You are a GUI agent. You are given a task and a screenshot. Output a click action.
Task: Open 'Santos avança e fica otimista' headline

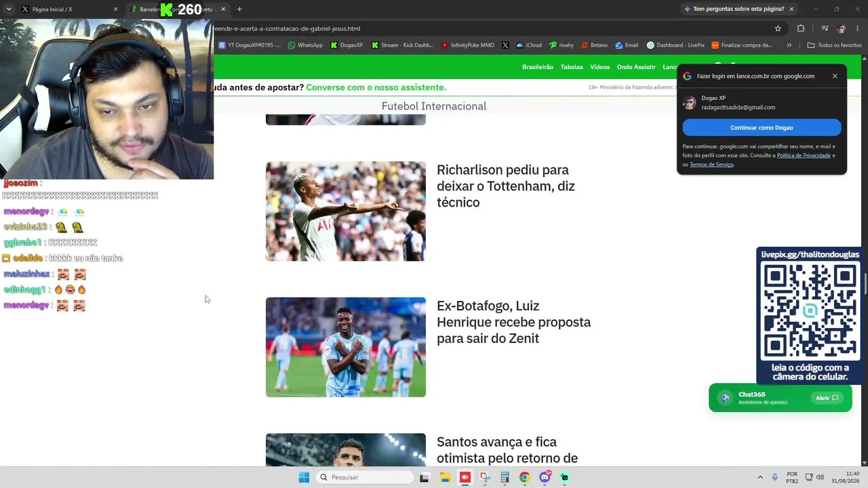click(507, 450)
